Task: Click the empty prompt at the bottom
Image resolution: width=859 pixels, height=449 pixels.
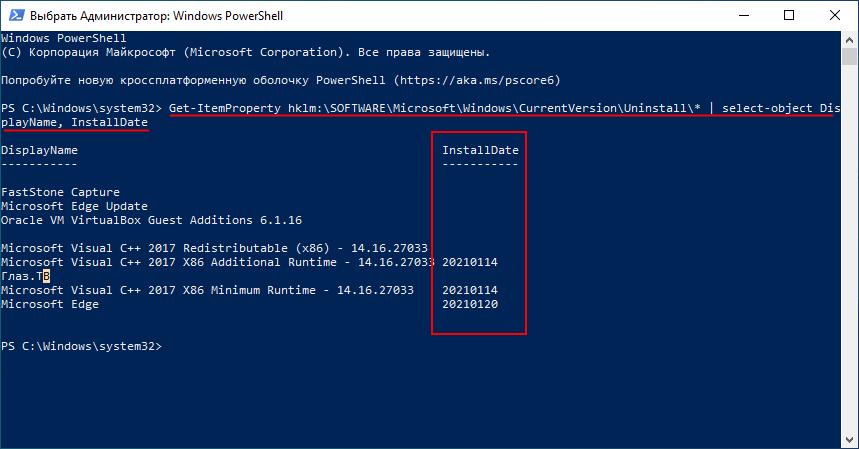Action: click(x=82, y=347)
